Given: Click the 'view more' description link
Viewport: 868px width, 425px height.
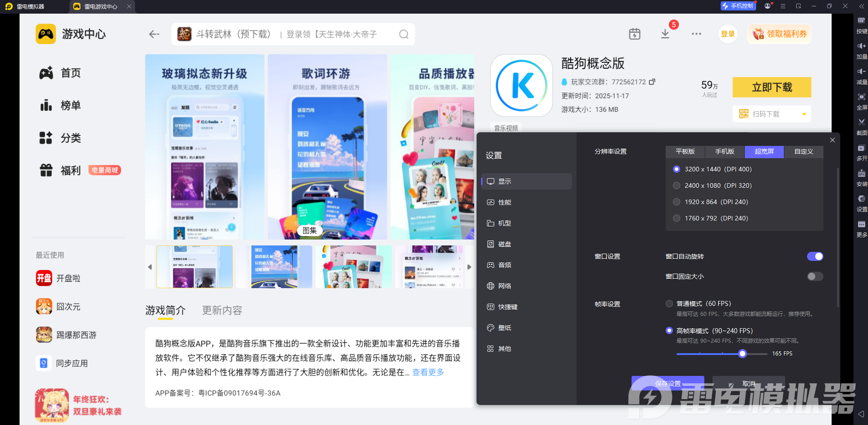Looking at the screenshot, I should click(428, 372).
